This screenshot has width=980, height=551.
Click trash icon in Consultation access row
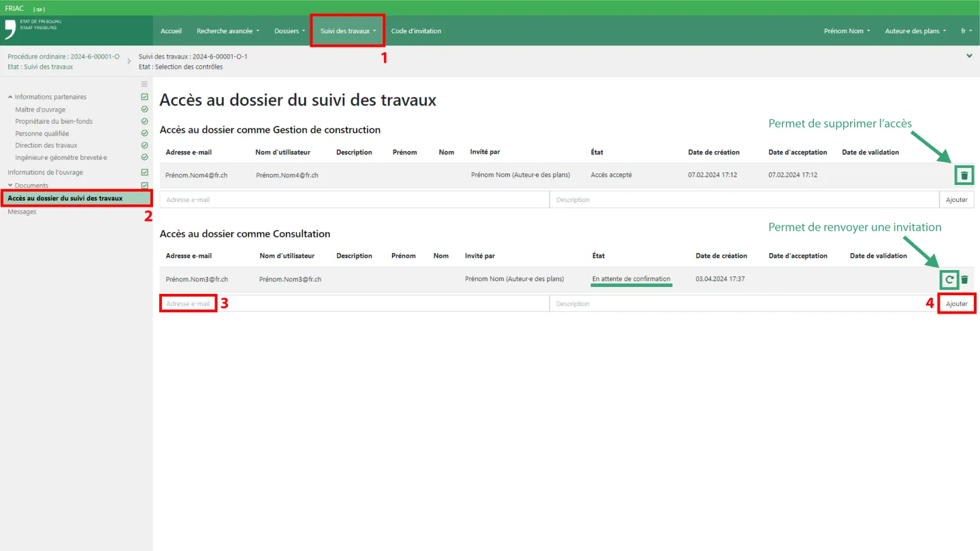(964, 280)
